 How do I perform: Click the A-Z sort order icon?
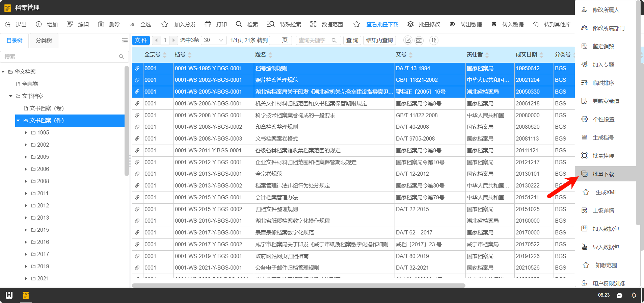[434, 41]
